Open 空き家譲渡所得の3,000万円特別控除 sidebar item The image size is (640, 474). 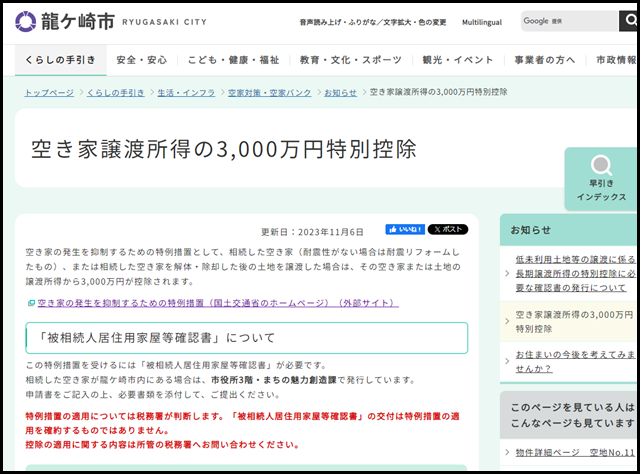pos(574,322)
